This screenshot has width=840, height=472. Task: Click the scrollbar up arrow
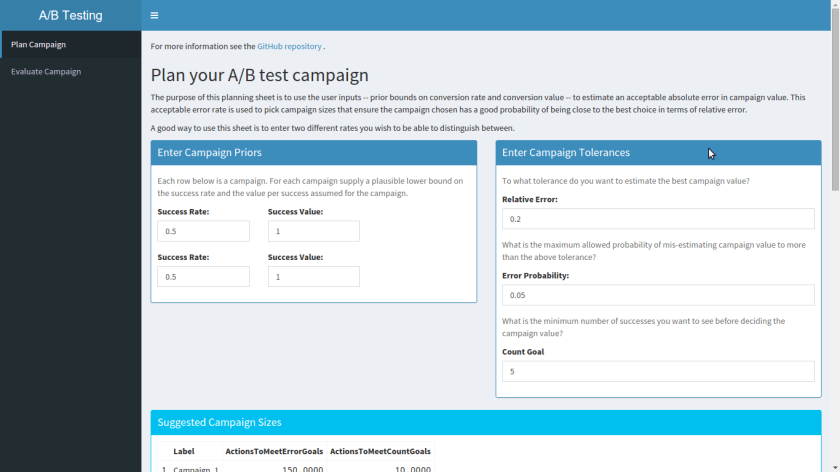[835, 4]
